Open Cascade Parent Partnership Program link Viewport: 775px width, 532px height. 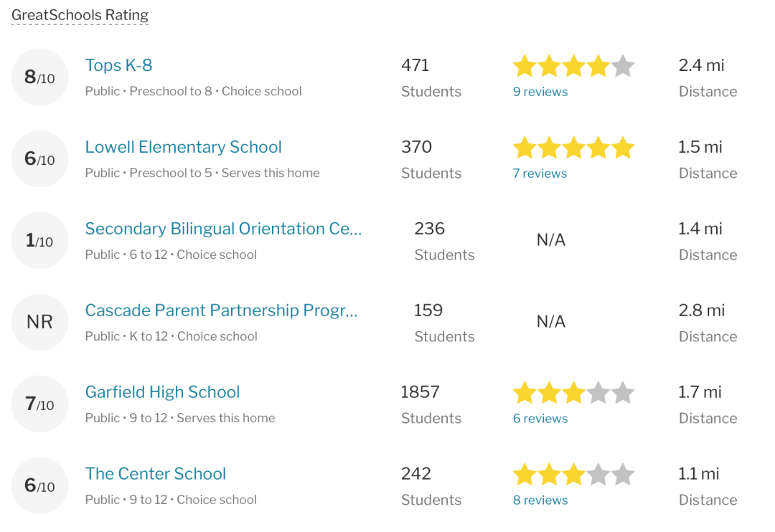(x=222, y=310)
